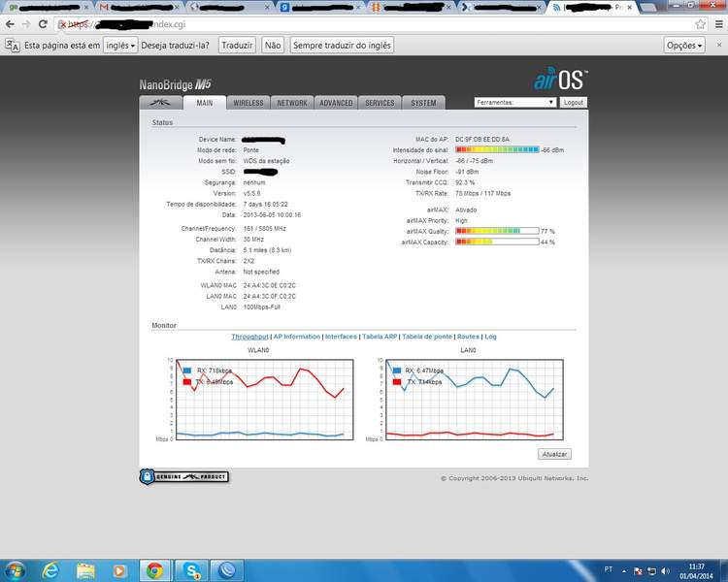Open the media player taskbar icon

click(x=119, y=571)
